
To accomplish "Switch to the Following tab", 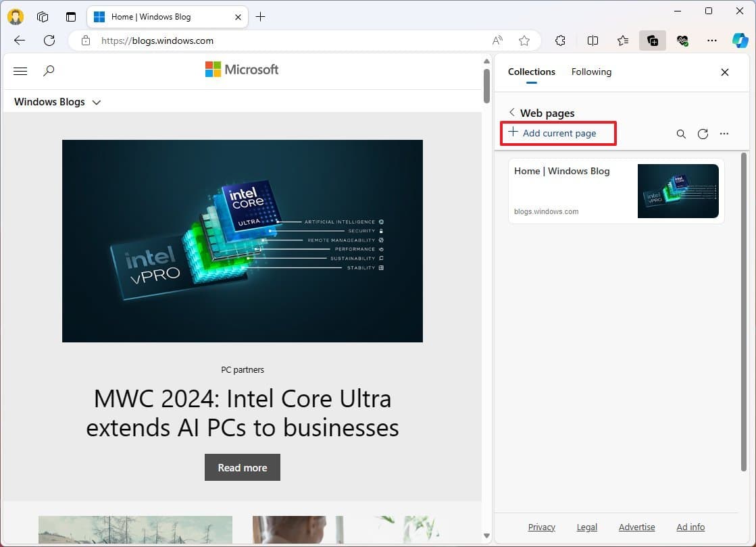I will [591, 72].
